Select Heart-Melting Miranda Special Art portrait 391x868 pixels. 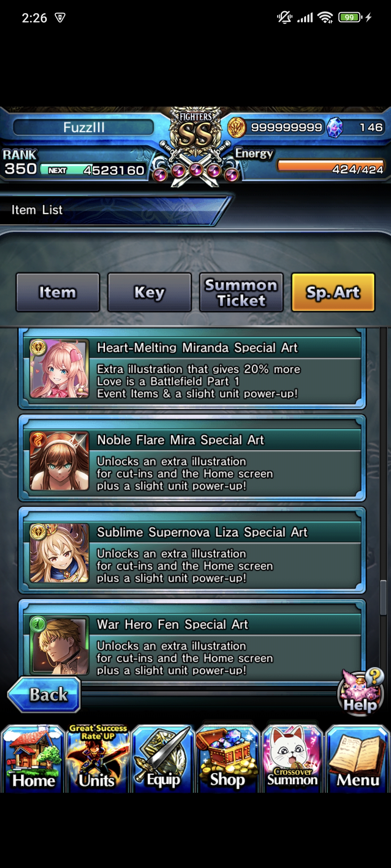click(59, 368)
